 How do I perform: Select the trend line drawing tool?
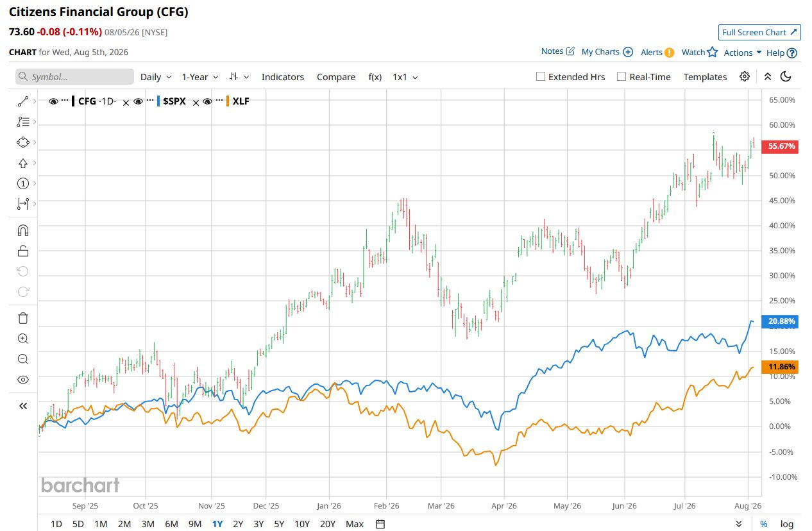pos(23,101)
